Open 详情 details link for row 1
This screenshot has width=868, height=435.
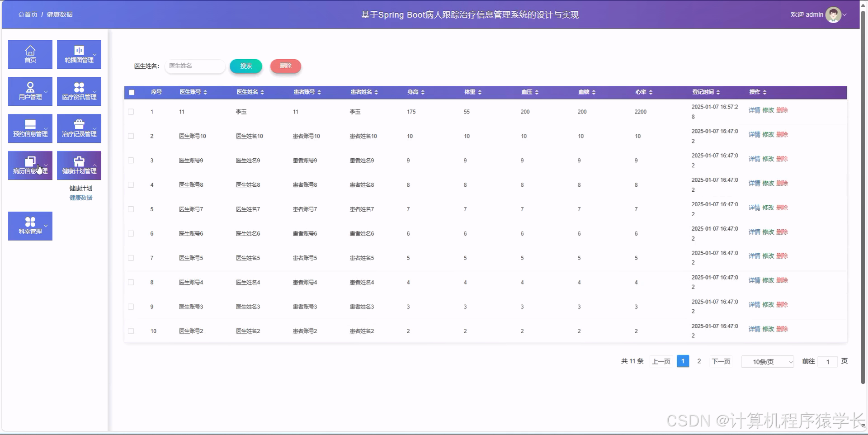coord(754,110)
